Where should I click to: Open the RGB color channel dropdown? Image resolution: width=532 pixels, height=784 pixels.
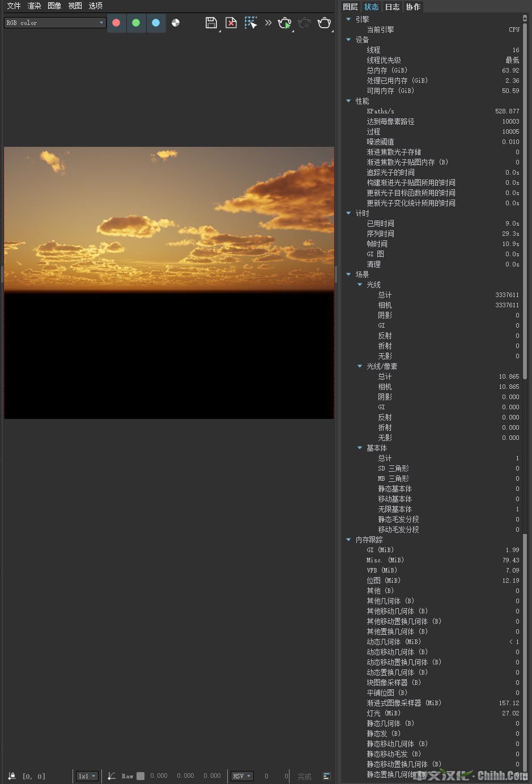55,23
